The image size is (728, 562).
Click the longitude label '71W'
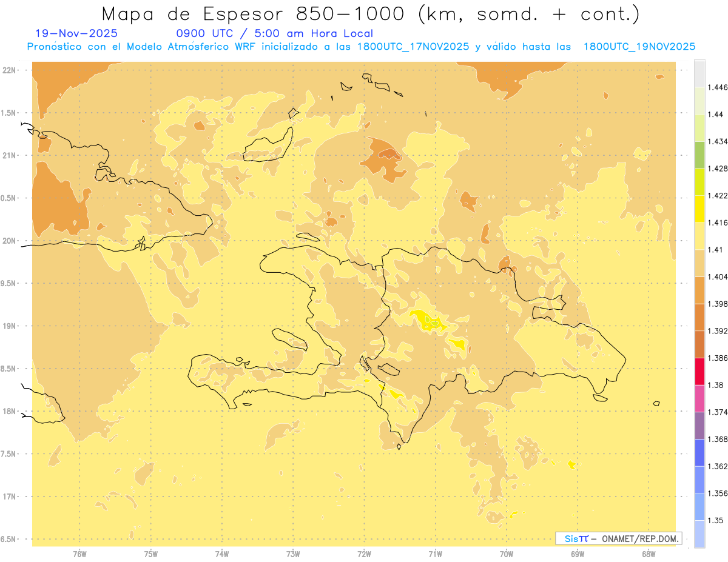point(436,554)
